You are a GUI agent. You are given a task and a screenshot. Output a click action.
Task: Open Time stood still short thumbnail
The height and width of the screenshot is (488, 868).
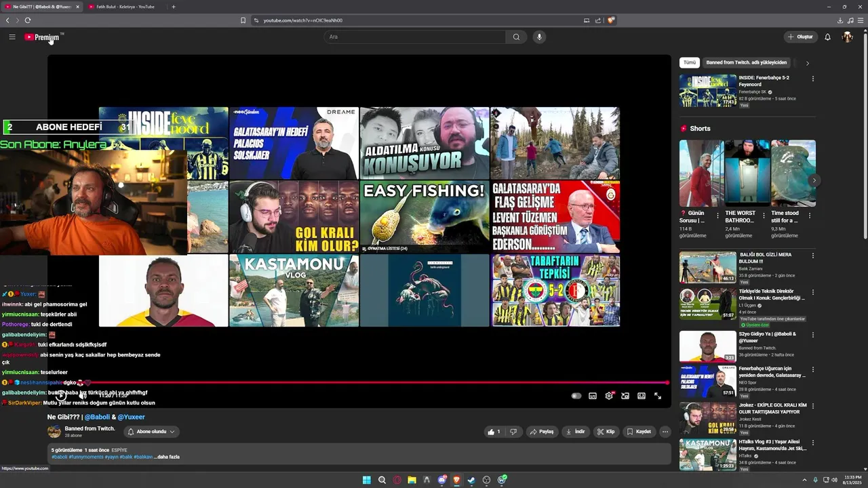click(793, 173)
